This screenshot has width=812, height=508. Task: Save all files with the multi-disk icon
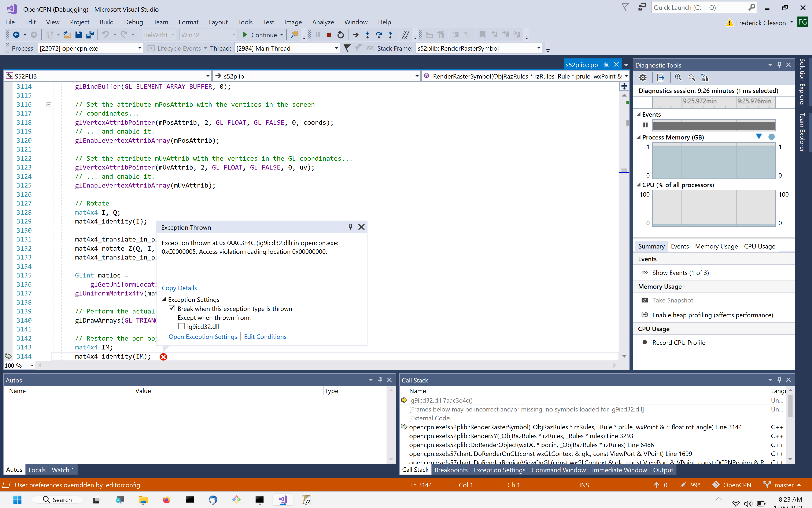point(90,35)
